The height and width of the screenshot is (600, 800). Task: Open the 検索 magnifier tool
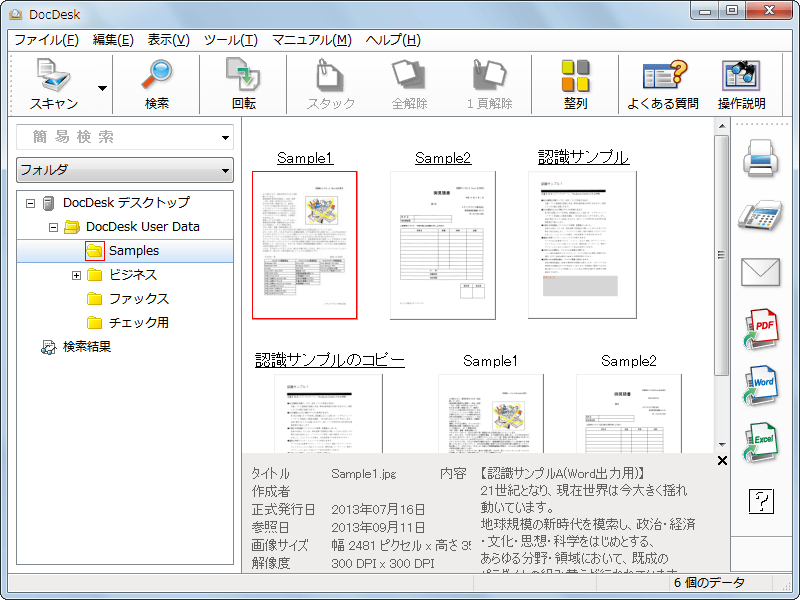tap(157, 76)
